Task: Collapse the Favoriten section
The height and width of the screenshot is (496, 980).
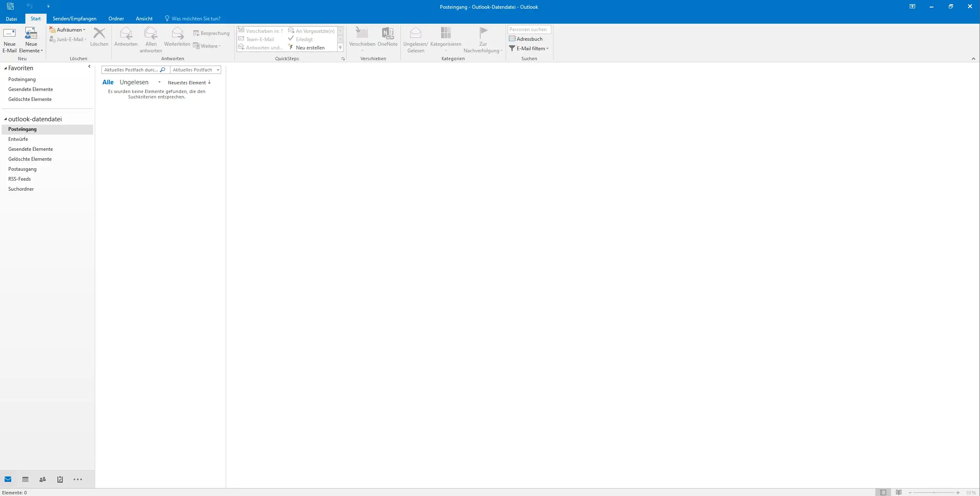Action: (x=5, y=68)
